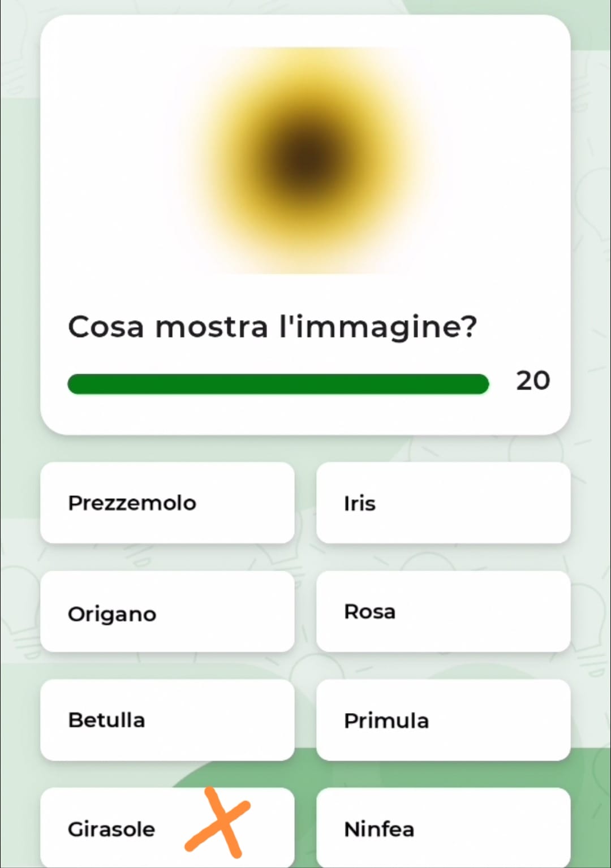Click the word "mostra" in the question
The width and height of the screenshot is (611, 868).
[211, 327]
